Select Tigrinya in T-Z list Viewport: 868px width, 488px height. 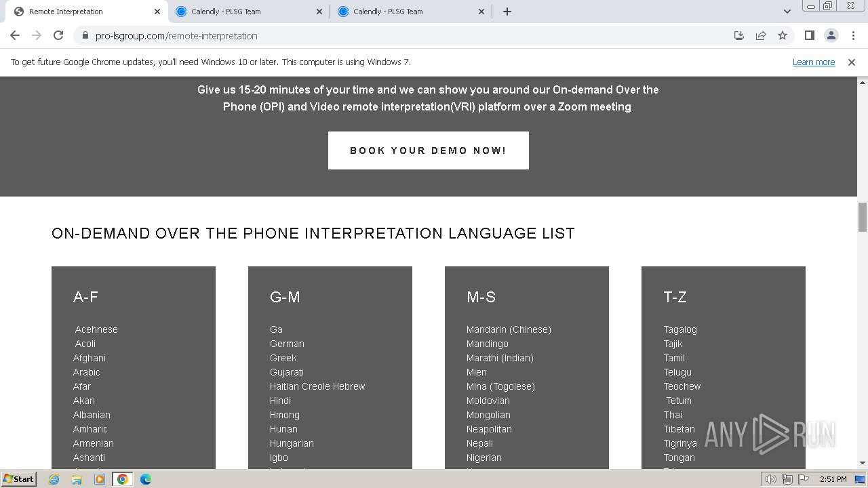(x=680, y=443)
